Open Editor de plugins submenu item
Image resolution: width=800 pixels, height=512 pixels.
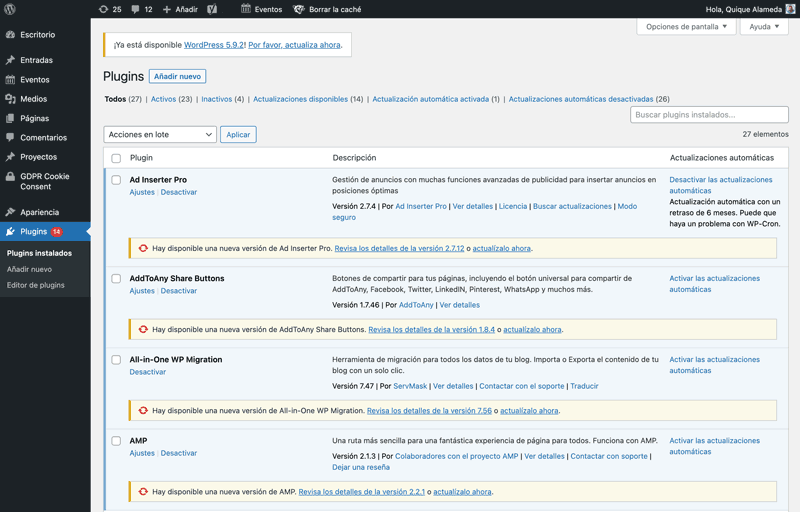pos(36,285)
